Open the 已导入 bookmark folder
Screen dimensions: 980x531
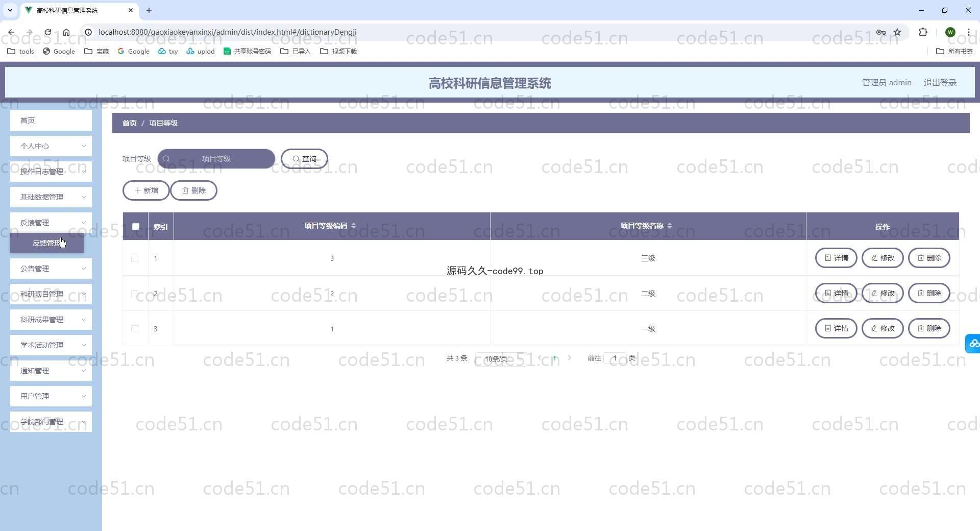tap(296, 51)
